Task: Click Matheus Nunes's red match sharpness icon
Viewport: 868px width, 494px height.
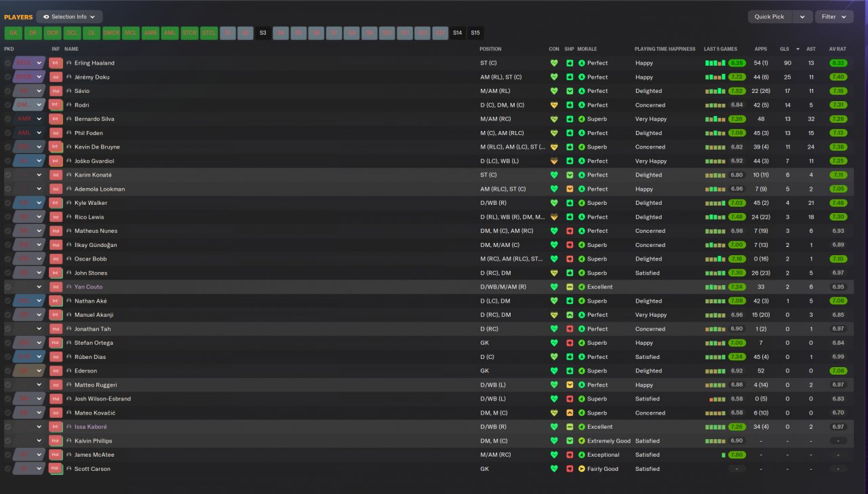Action: tap(570, 231)
